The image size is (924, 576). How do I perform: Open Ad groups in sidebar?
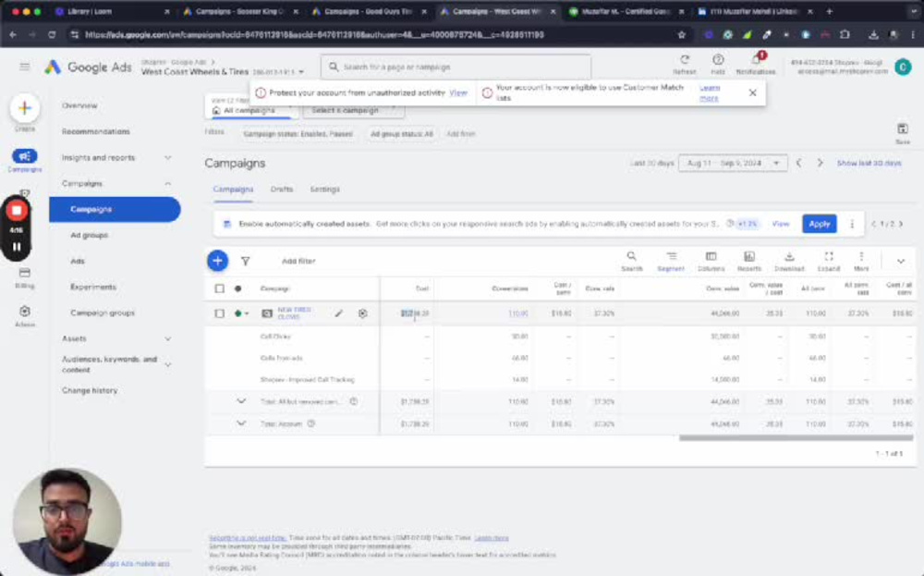point(89,235)
